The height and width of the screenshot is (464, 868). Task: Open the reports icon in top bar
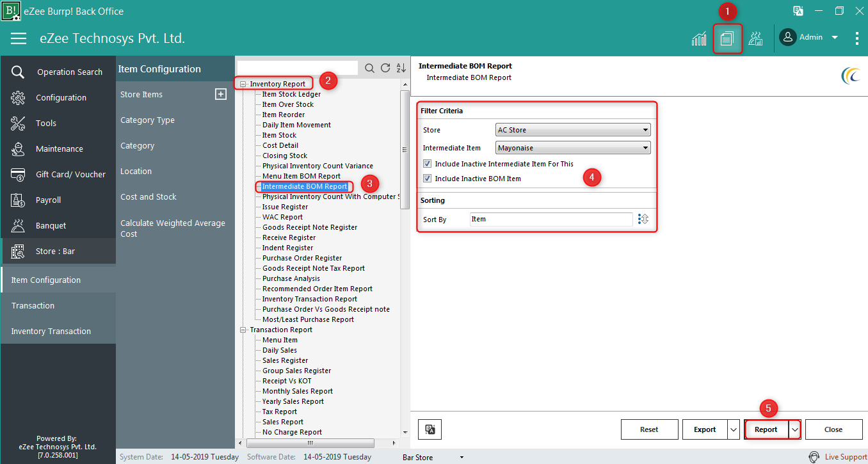pos(727,38)
